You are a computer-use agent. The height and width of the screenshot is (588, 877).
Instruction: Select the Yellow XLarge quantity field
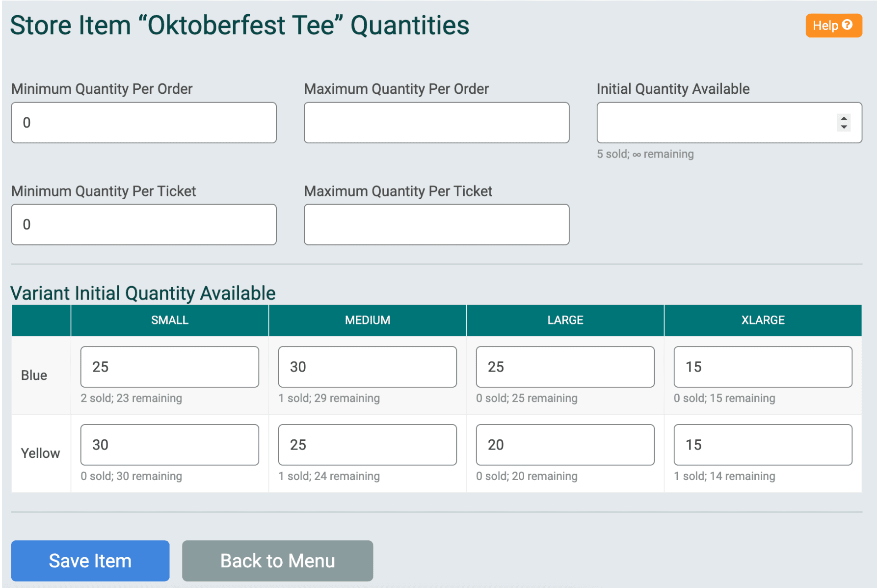coord(763,444)
